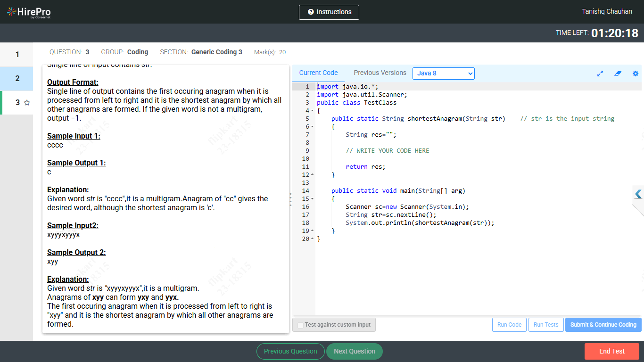The image size is (644, 362).
Task: Click the time left countdown 01:20:18
Action: tap(615, 33)
